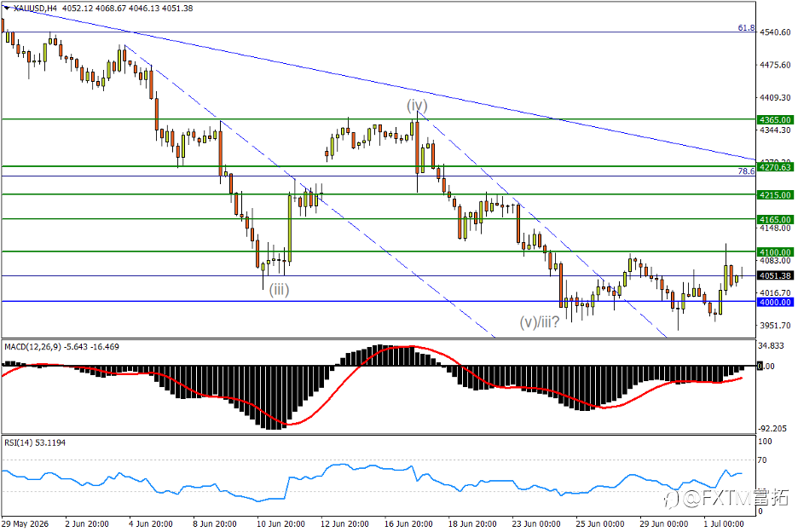Click the RSI(14) 53.1194 indicator label
Image resolution: width=798 pixels, height=532 pixels.
(x=35, y=443)
